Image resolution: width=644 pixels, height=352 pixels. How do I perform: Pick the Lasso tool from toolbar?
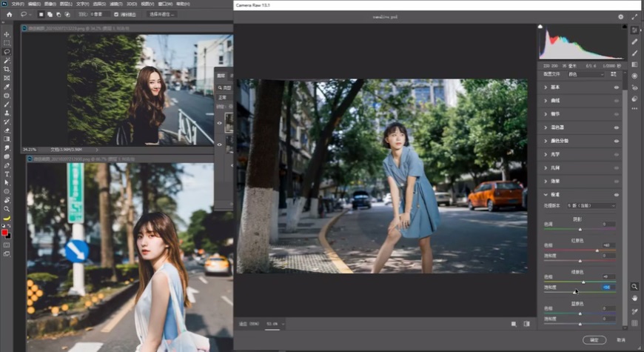[x=7, y=52]
